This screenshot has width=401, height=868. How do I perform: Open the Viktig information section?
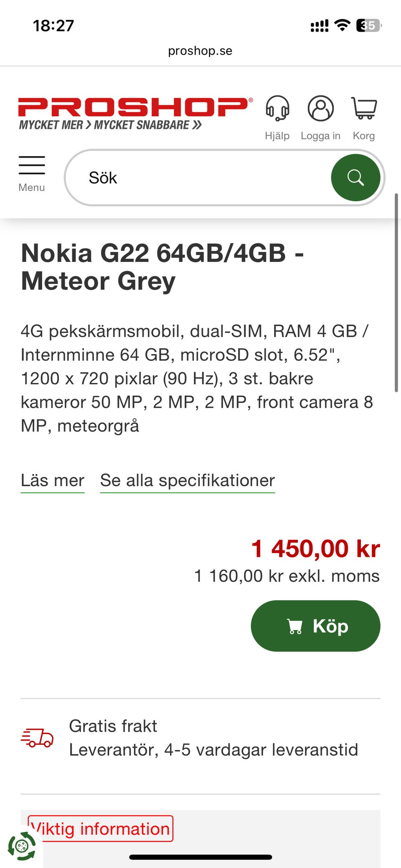tap(100, 829)
